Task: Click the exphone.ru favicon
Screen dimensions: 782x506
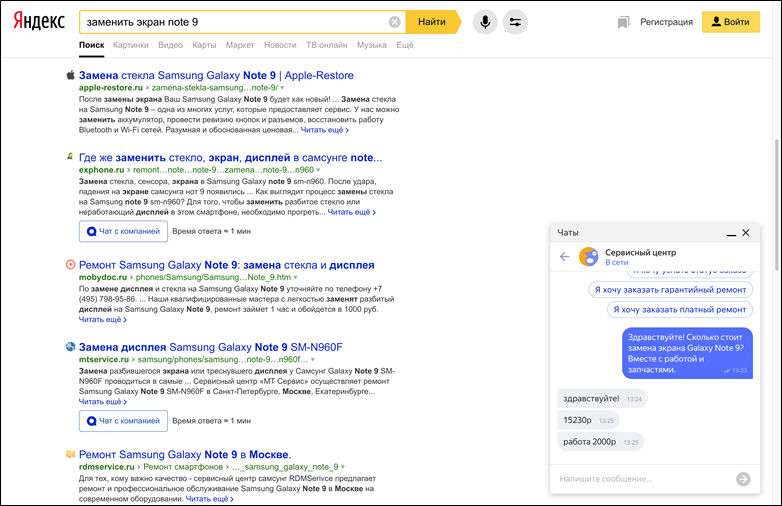Action: pos(70,157)
